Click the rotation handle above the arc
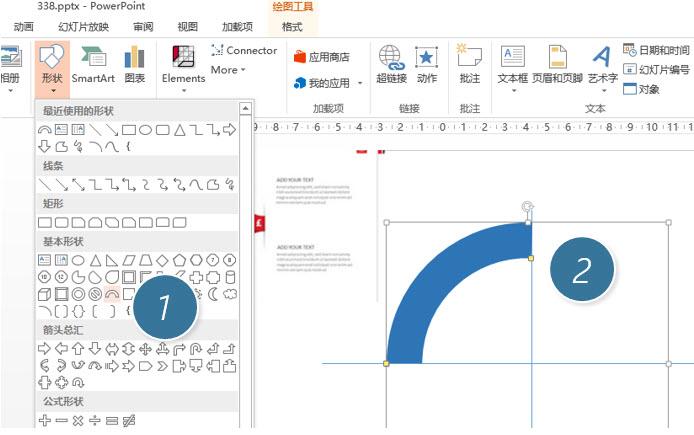This screenshot has width=694, height=435. click(528, 207)
